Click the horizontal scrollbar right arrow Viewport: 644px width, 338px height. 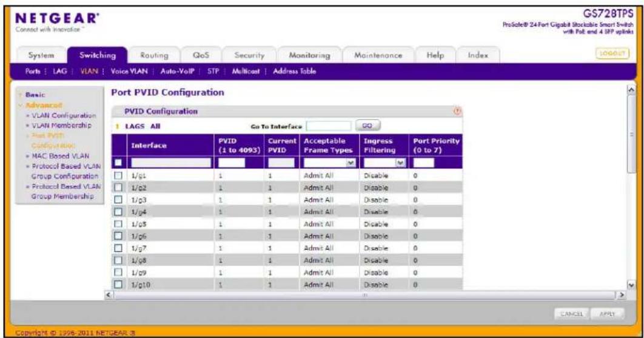coord(622,295)
